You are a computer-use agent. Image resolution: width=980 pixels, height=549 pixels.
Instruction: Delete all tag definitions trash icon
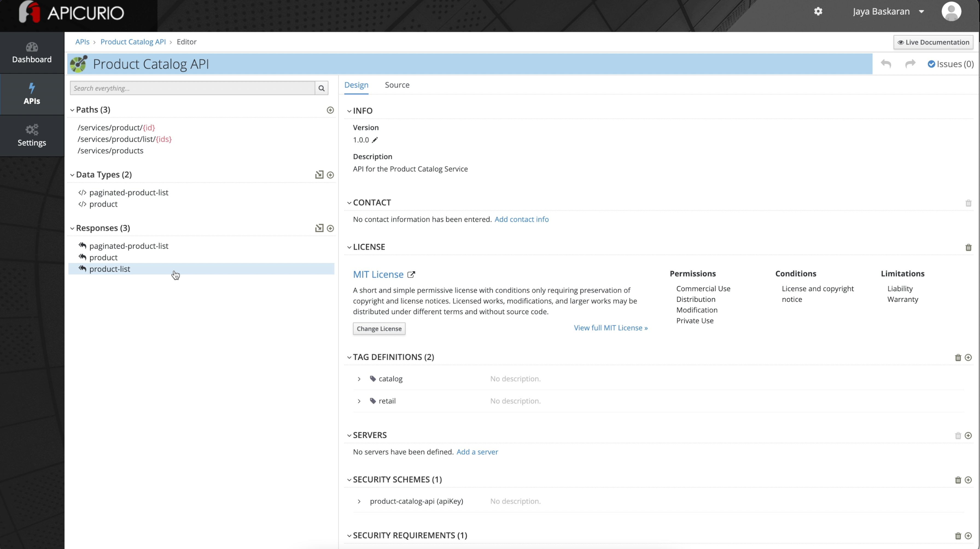(x=958, y=357)
